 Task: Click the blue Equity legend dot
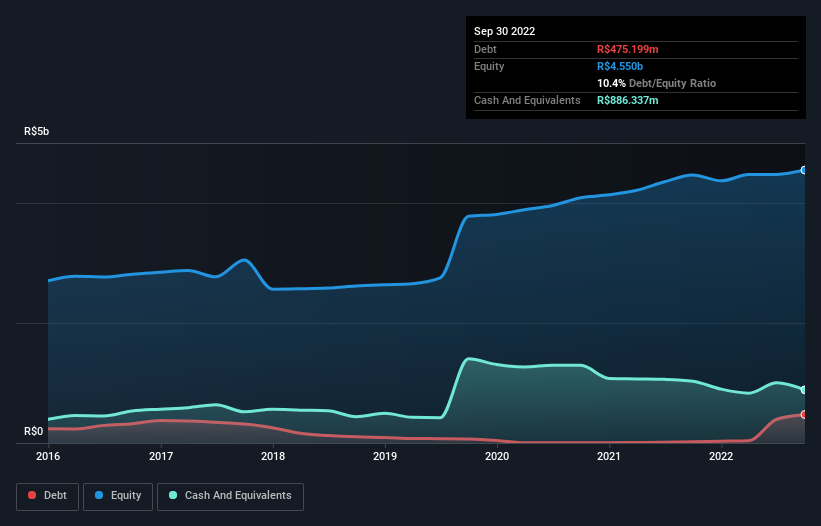point(98,495)
